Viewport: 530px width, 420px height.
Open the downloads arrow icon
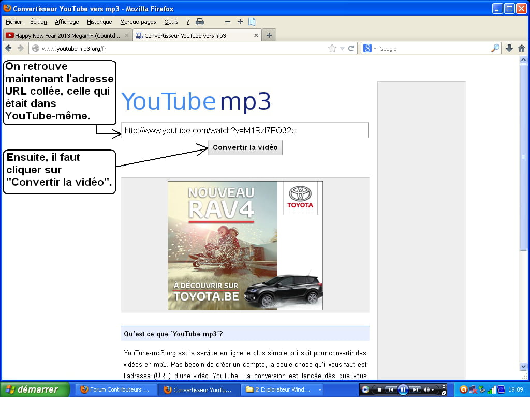(x=509, y=48)
